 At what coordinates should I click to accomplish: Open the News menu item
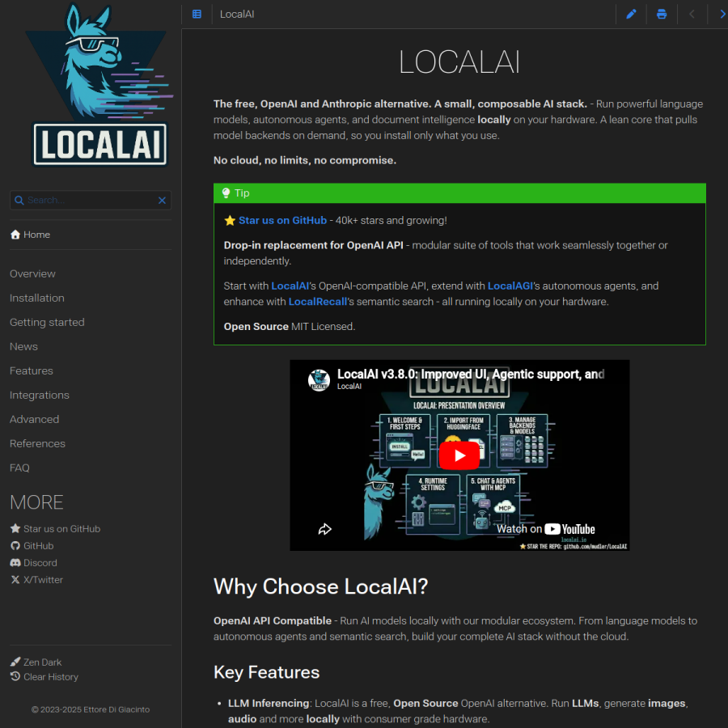[x=23, y=346]
